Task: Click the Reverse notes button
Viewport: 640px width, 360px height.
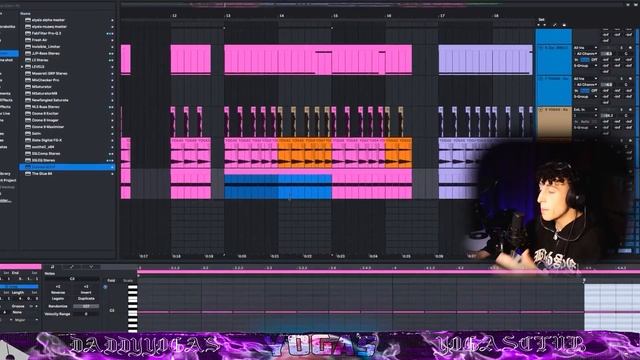Action: pyautogui.click(x=58, y=293)
